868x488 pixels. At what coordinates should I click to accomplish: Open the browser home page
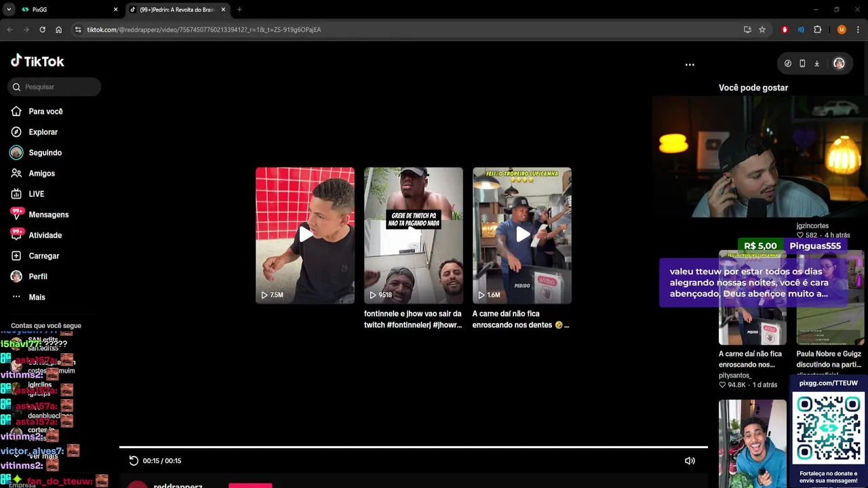coord(58,30)
